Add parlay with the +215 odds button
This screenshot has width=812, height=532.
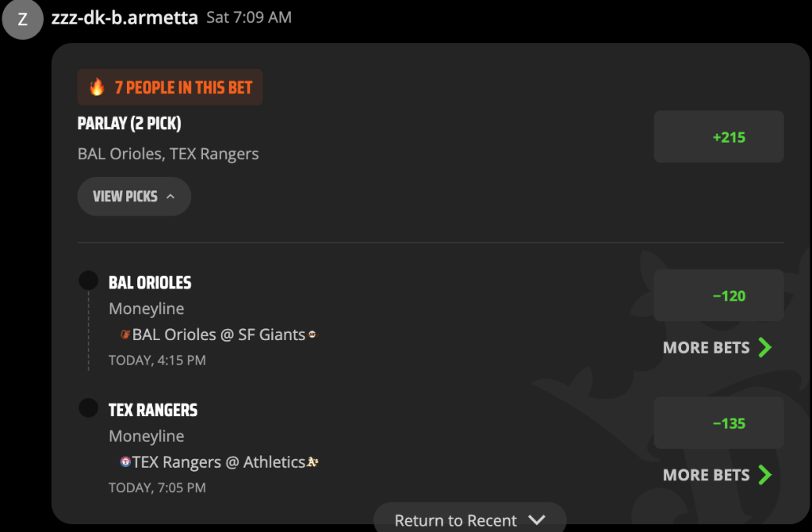click(718, 136)
